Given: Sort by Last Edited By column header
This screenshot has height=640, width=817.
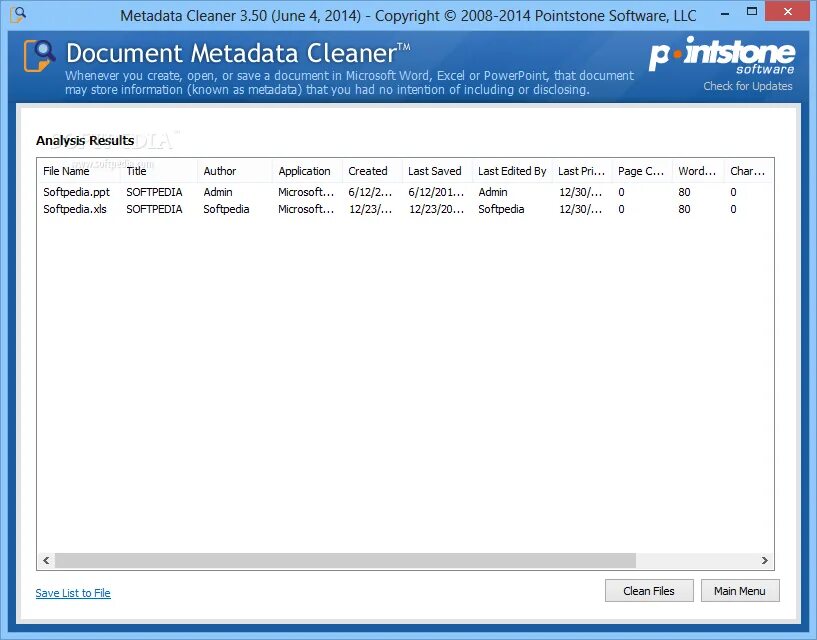Looking at the screenshot, I should coord(512,171).
